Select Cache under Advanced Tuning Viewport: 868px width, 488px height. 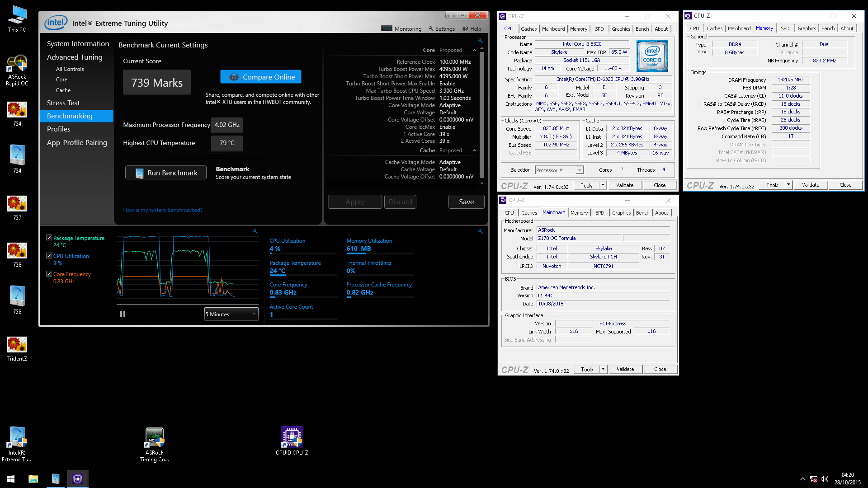63,90
